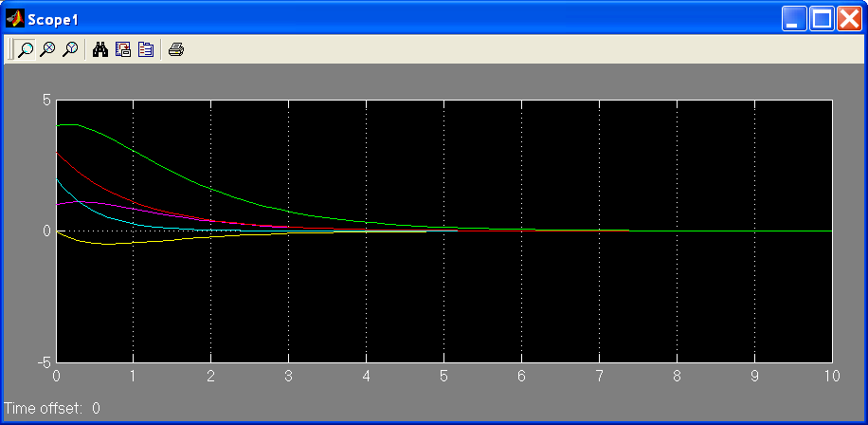The image size is (868, 425).
Task: Maximize the Scope1 window
Action: (x=822, y=19)
